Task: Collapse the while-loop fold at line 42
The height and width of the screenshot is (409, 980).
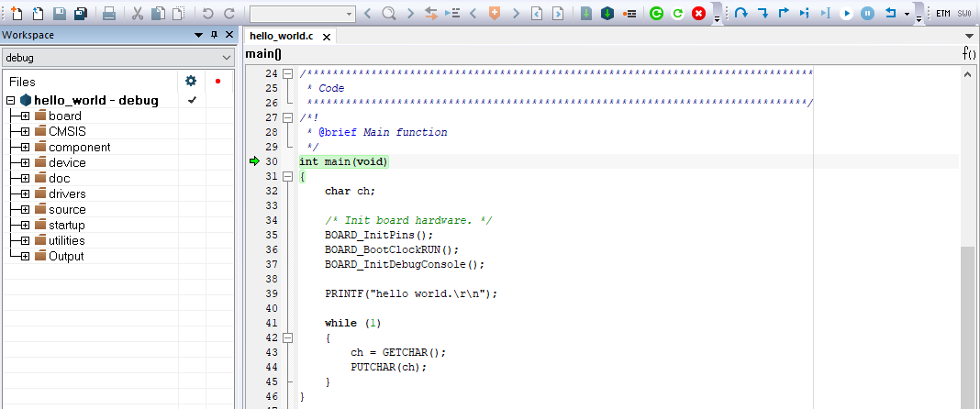Action: coord(287,337)
